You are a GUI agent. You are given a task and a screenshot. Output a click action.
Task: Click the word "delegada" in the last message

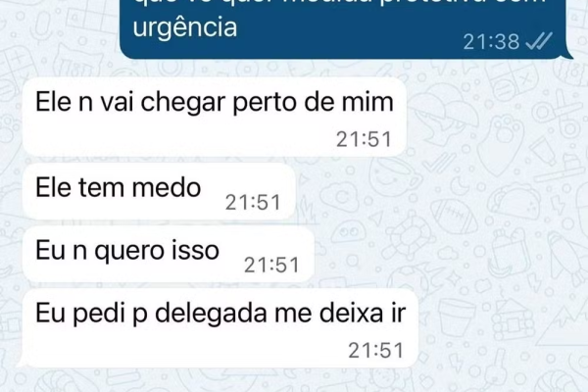[211, 313]
